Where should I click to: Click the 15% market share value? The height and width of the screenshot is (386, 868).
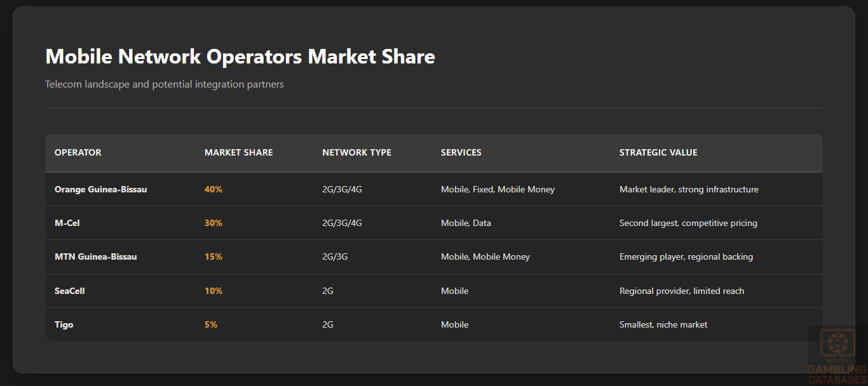pos(214,256)
